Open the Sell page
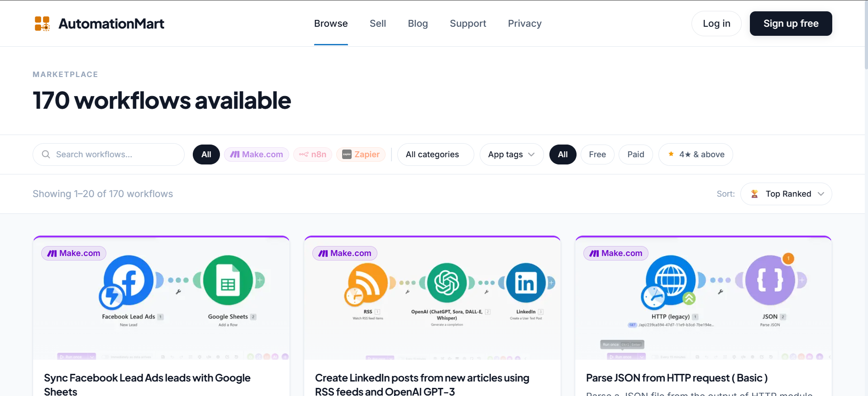 pyautogui.click(x=378, y=24)
